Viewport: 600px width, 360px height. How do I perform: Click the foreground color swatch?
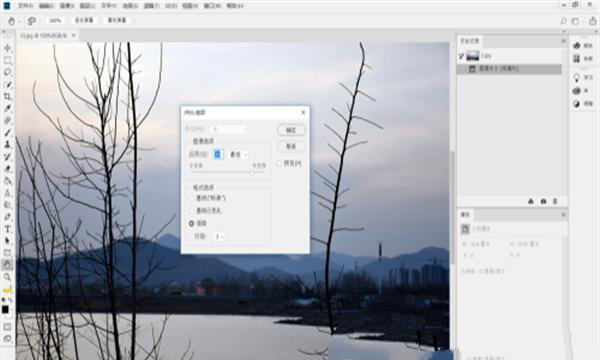(5, 309)
